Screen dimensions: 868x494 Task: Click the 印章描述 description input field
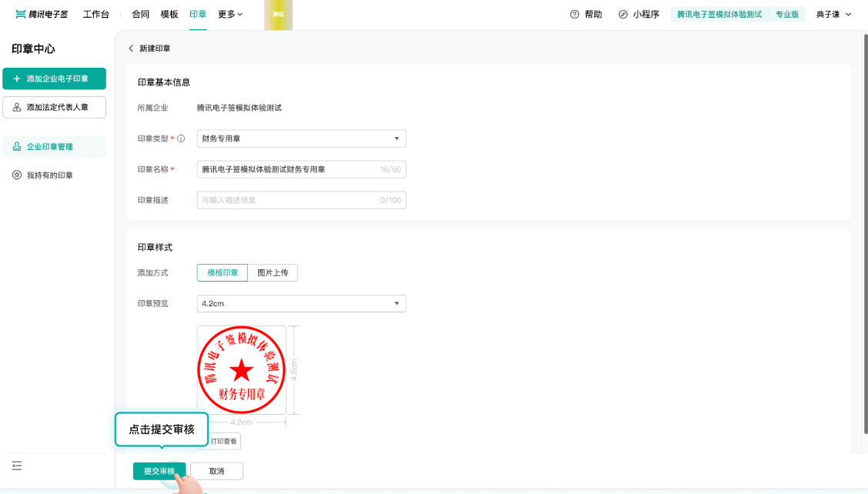(x=300, y=199)
